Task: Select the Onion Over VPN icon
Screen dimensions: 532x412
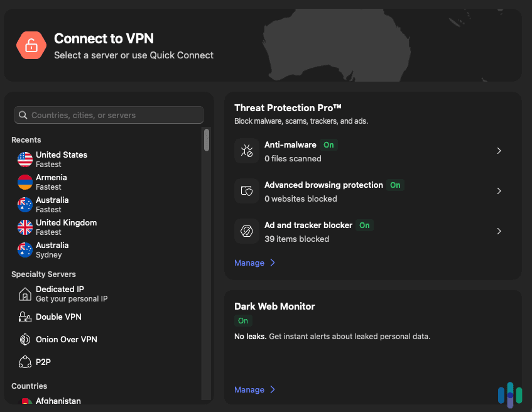Action: pyautogui.click(x=24, y=339)
